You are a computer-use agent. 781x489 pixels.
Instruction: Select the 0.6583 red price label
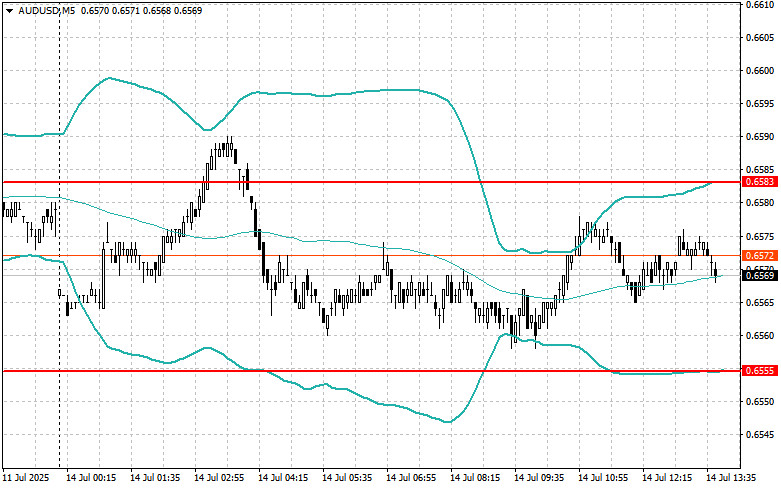pos(760,182)
